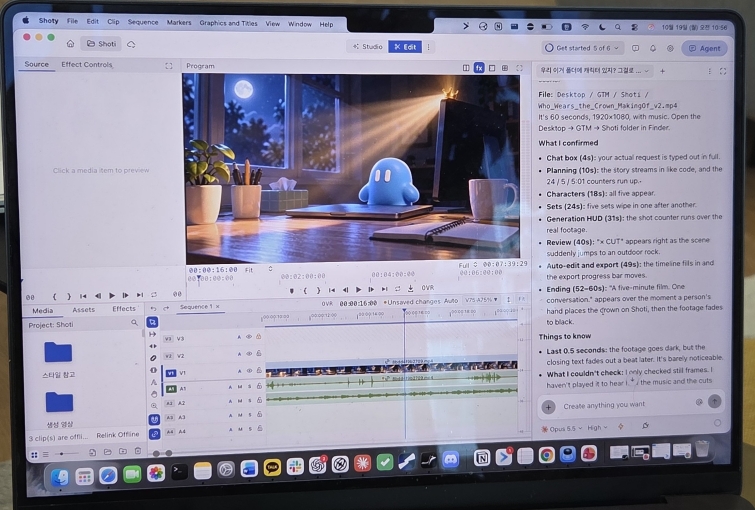Open the V75 A75% timeline dropdown
The width and height of the screenshot is (755, 510).
(481, 300)
